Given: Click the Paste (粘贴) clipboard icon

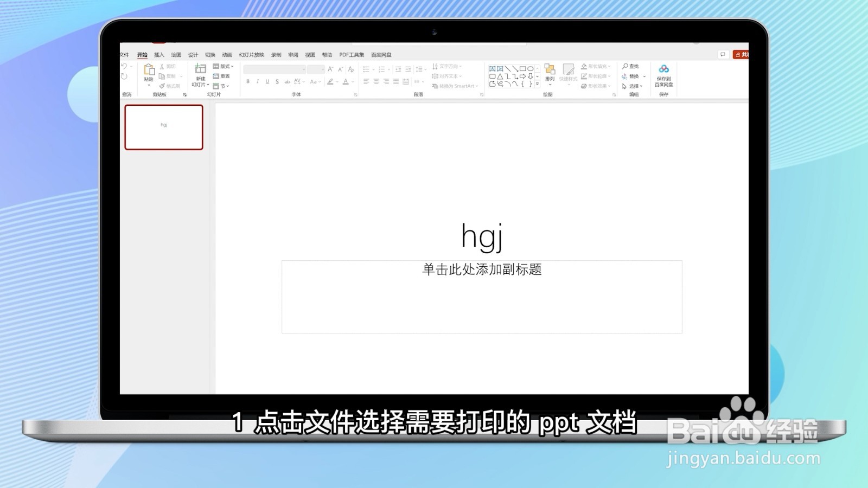Looking at the screenshot, I should 149,69.
